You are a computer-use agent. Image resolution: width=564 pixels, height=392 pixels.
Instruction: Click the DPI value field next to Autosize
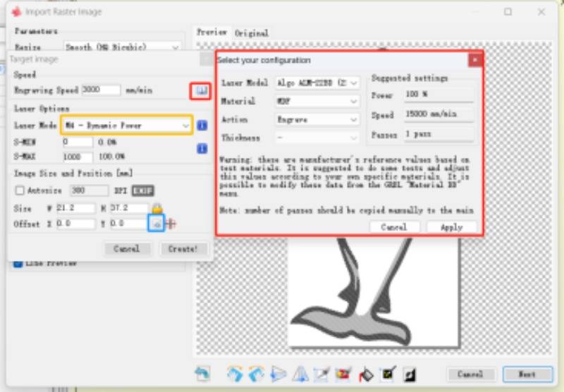[89, 190]
